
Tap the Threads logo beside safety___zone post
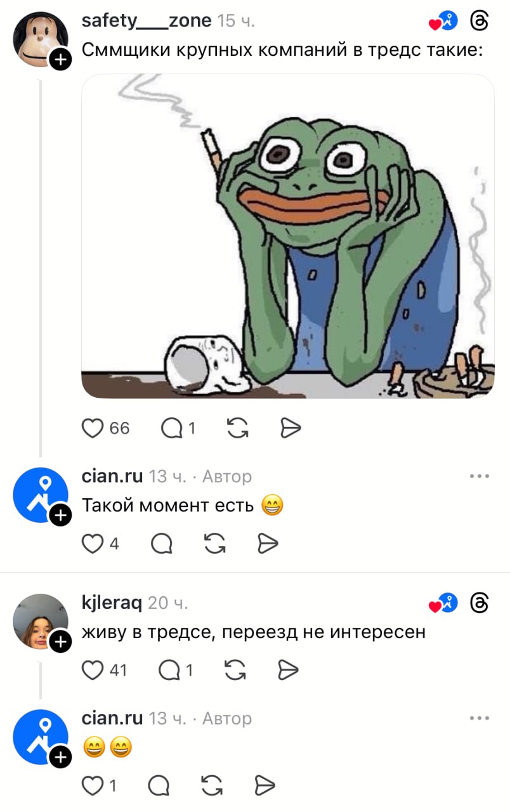[480, 21]
